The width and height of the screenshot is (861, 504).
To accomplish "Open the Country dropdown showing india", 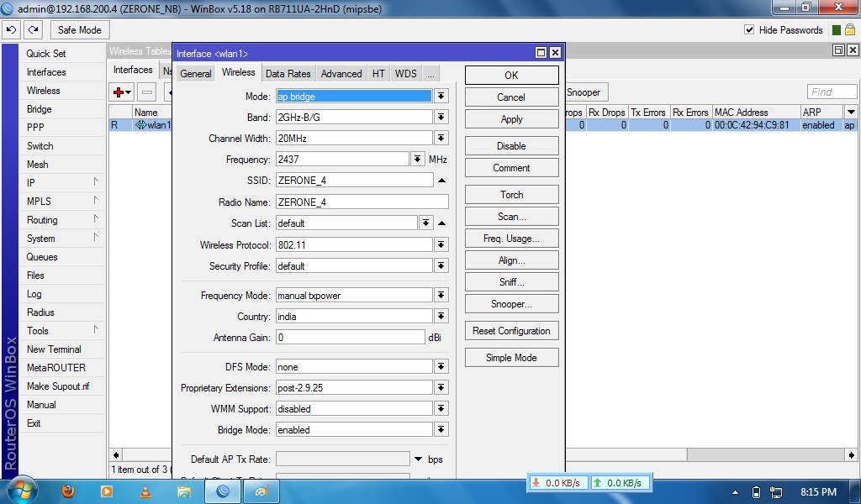I will [x=441, y=317].
